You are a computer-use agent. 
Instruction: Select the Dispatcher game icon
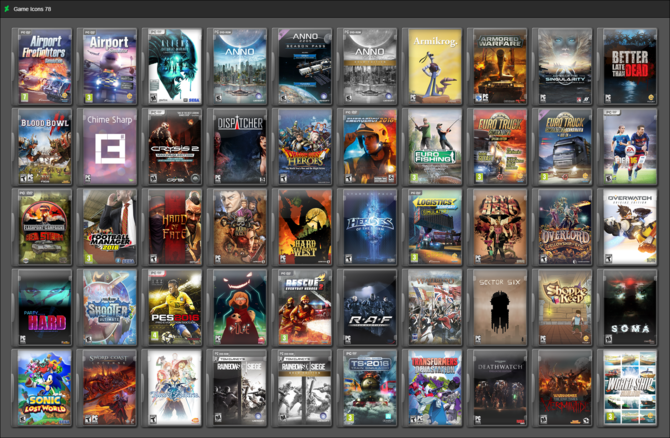[x=238, y=147]
